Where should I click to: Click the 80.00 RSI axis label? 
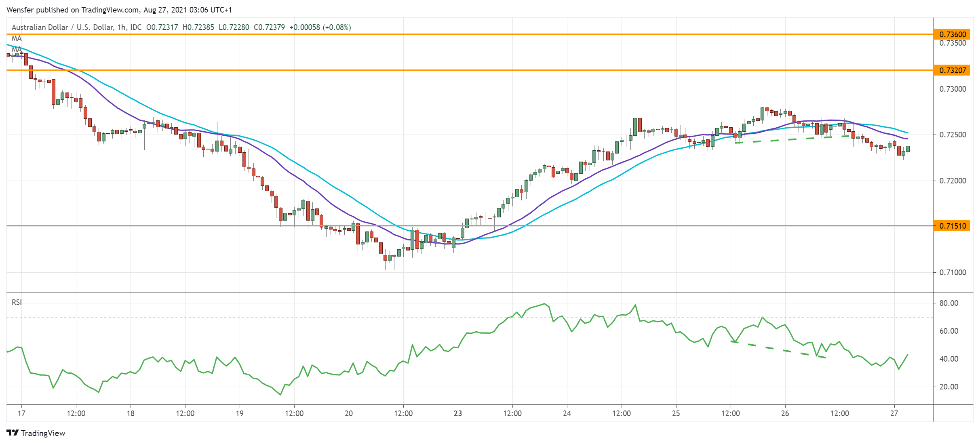(x=948, y=303)
